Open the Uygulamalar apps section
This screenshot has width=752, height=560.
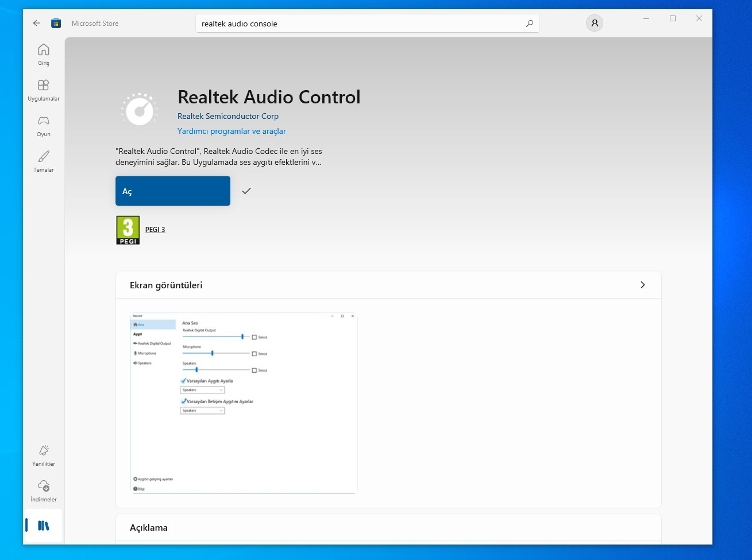point(44,90)
